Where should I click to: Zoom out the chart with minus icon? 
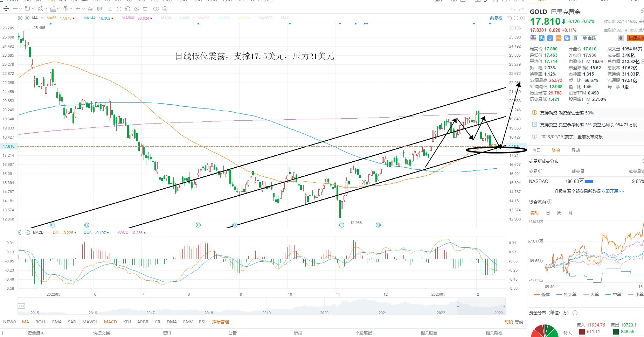(516, 18)
